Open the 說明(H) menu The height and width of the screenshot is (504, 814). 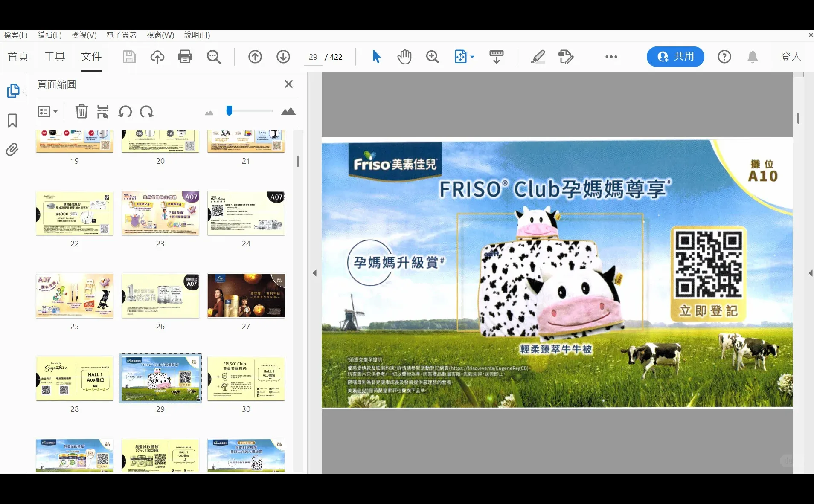197,35
